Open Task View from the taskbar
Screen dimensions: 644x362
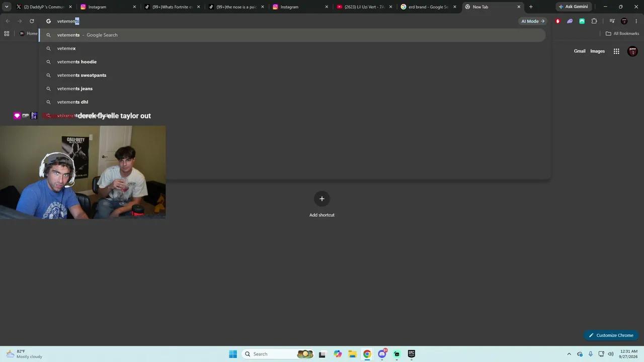pos(322,354)
